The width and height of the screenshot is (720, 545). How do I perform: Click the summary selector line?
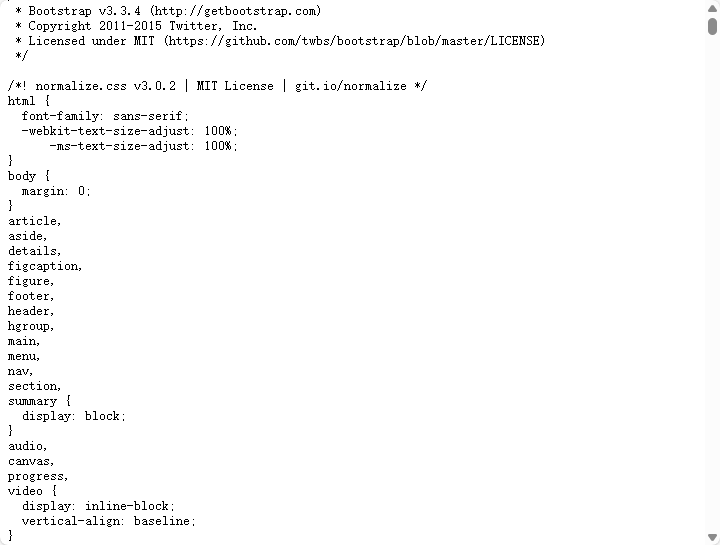click(x=39, y=401)
